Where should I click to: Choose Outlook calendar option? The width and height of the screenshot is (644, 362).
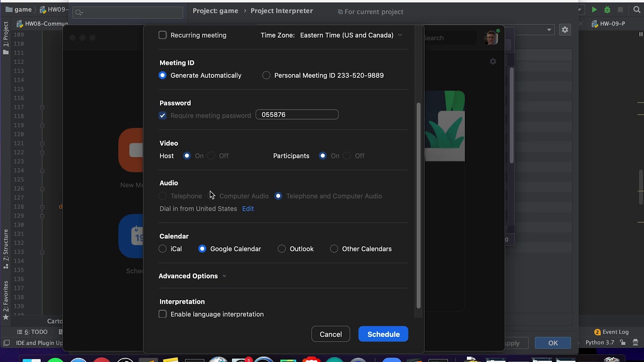coord(282,249)
